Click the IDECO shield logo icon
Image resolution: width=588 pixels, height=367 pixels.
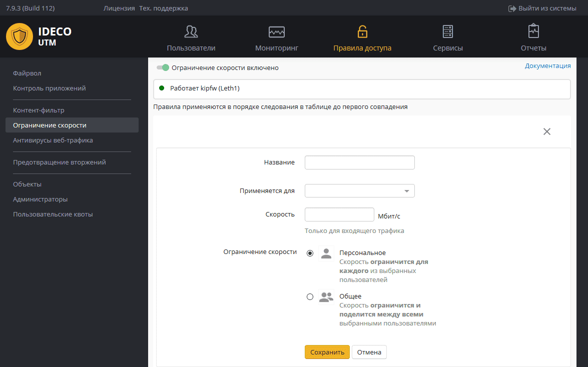click(20, 36)
